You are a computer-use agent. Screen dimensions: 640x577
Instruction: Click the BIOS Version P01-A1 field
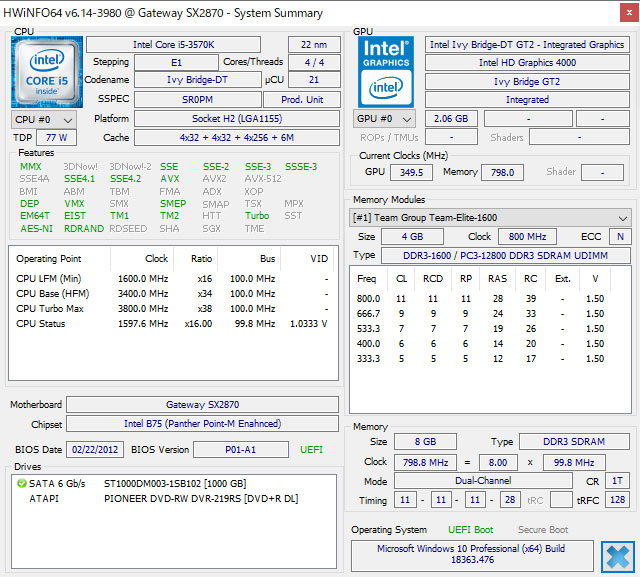tap(241, 450)
